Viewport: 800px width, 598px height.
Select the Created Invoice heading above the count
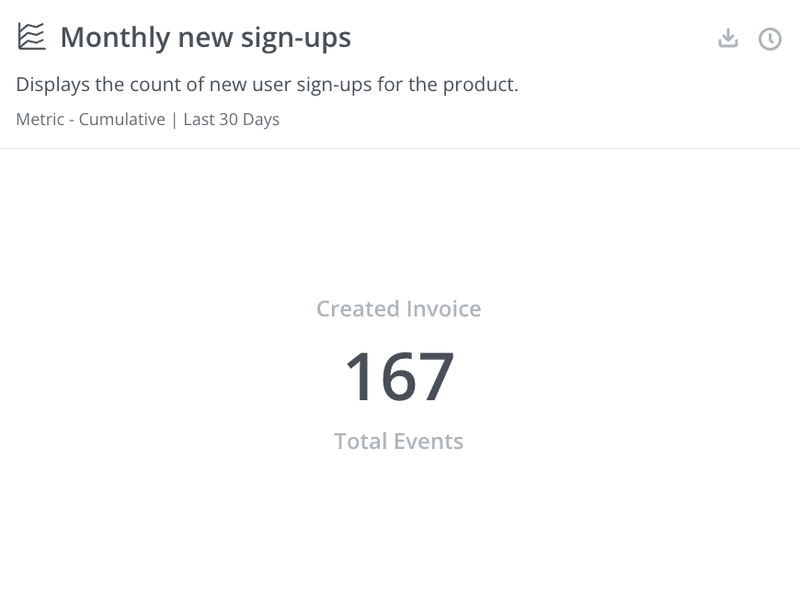[399, 307]
